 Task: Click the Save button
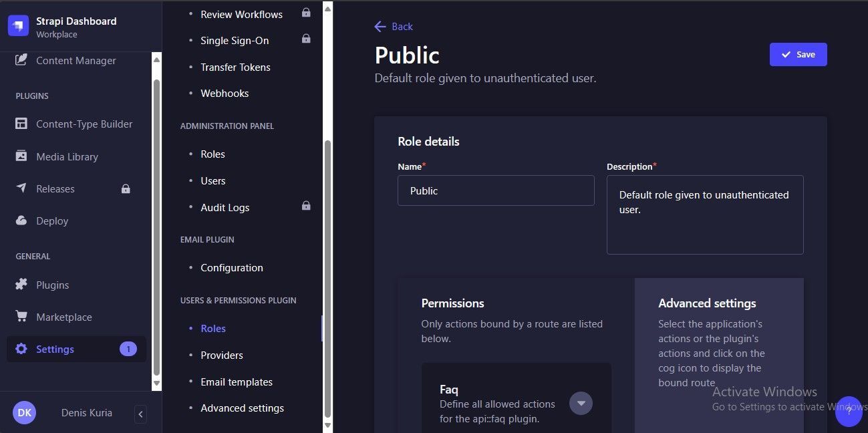click(x=798, y=55)
